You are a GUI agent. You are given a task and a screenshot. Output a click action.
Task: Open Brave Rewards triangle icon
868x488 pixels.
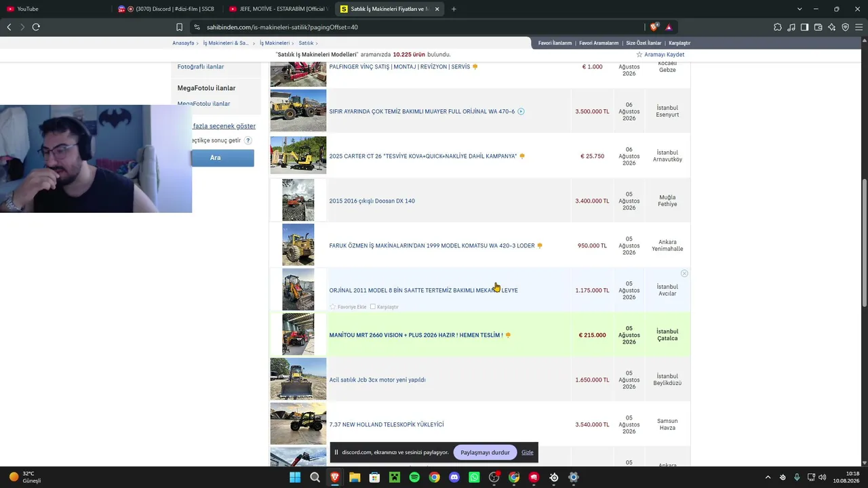pos(669,27)
